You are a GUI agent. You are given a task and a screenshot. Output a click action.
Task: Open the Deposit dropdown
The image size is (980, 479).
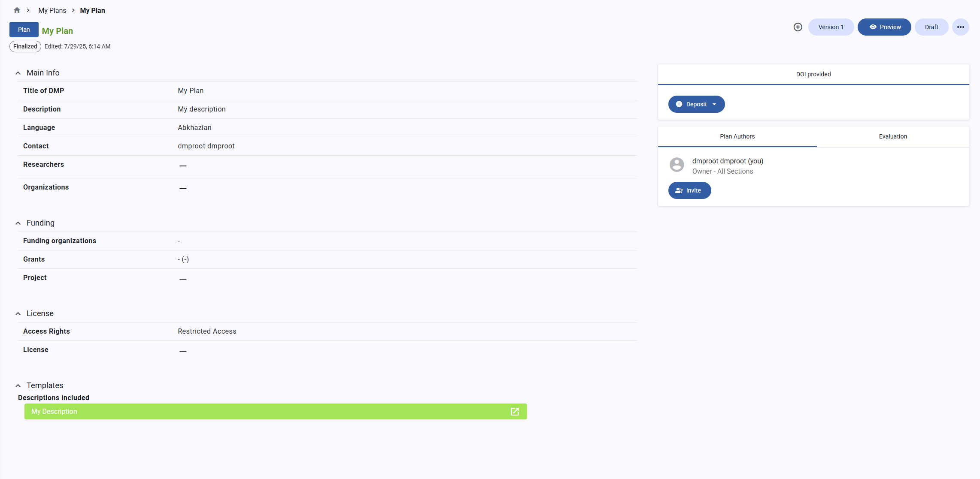(696, 104)
